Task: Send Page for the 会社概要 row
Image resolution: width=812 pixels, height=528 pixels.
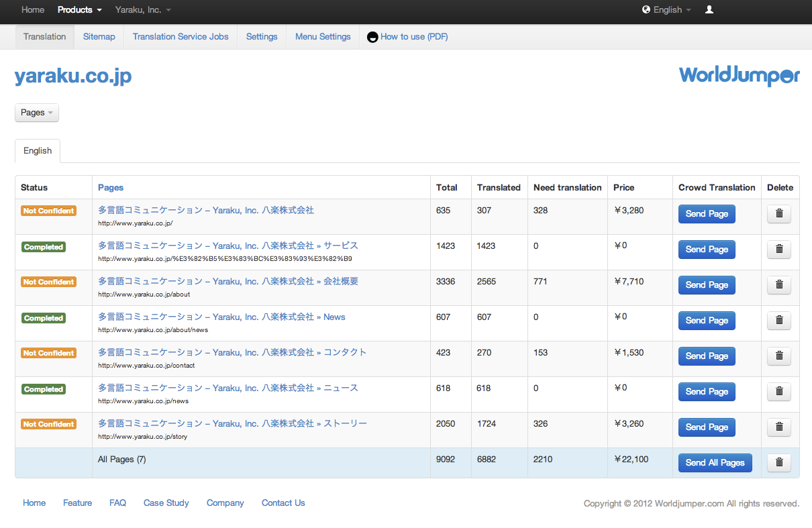Action: [707, 285]
